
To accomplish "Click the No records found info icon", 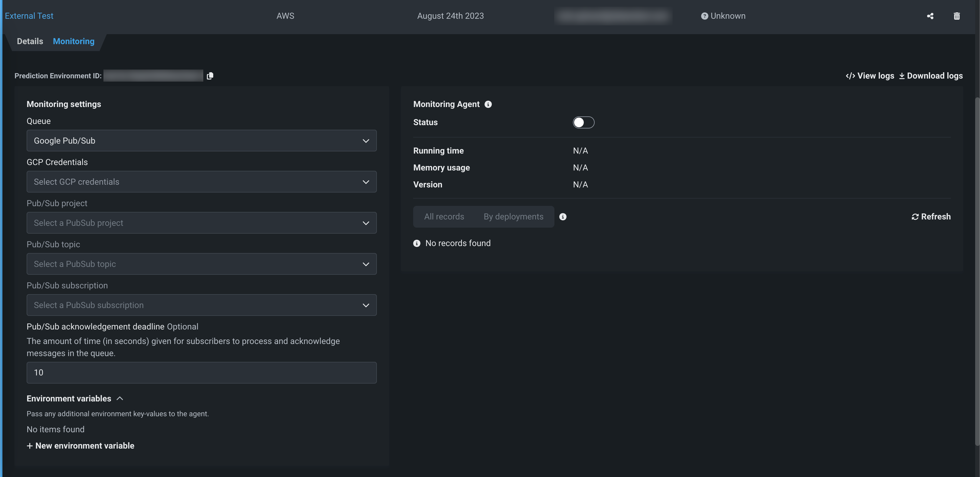I will tap(416, 243).
